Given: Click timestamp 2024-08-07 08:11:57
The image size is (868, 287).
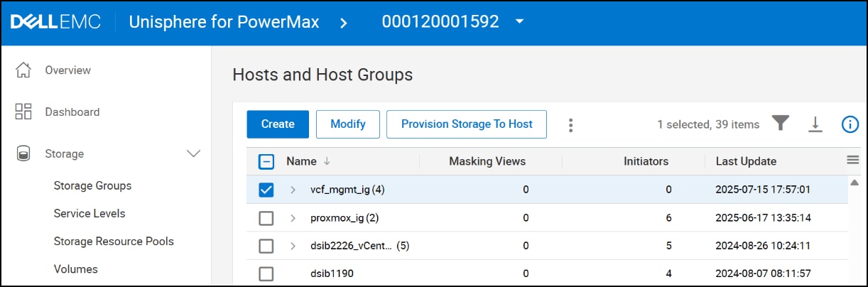Looking at the screenshot, I should [763, 274].
